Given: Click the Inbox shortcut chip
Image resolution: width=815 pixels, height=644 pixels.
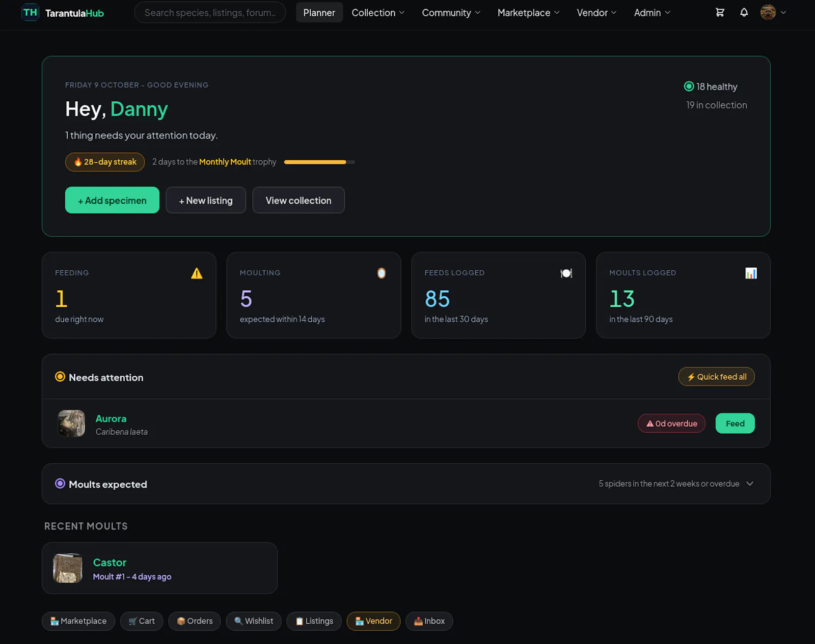Looking at the screenshot, I should point(429,621).
